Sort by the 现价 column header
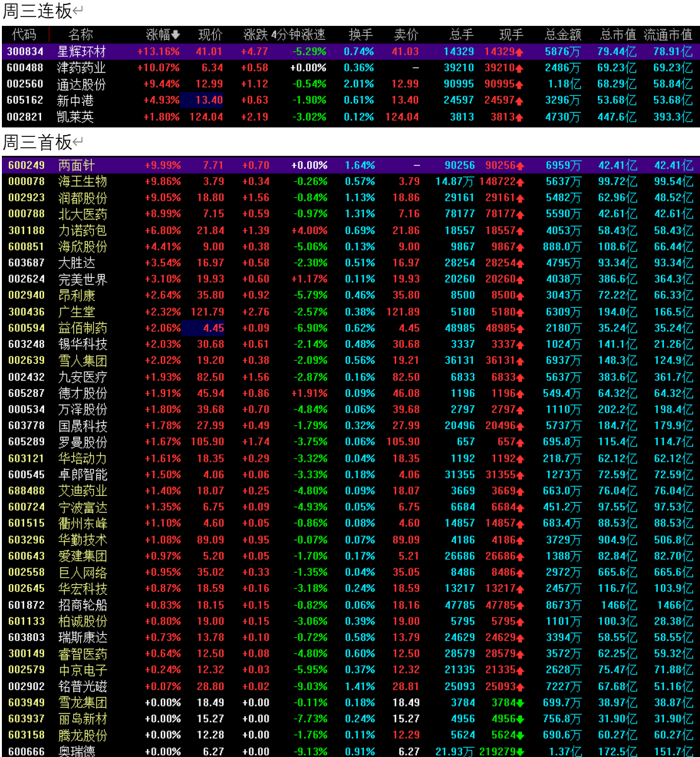 (210, 35)
